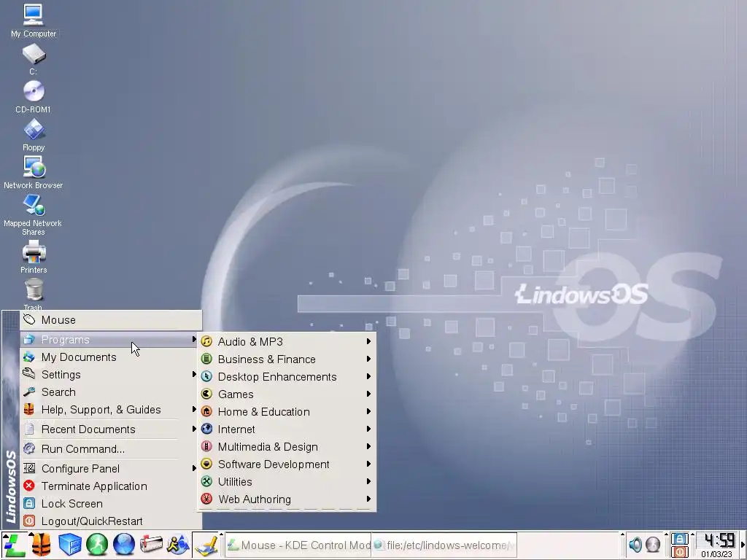Click the clock showing 4:59
This screenshot has height=560, width=747.
(x=719, y=540)
